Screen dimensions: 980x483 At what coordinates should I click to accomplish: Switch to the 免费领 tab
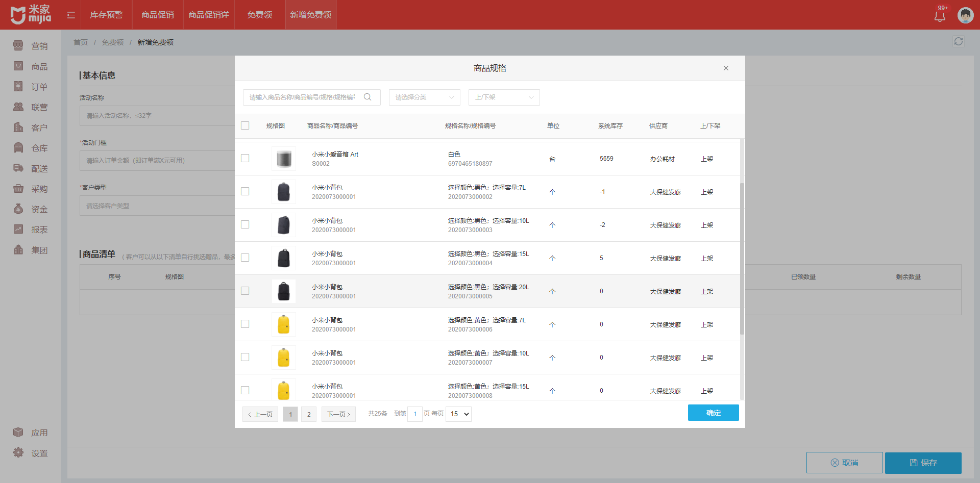tap(259, 15)
